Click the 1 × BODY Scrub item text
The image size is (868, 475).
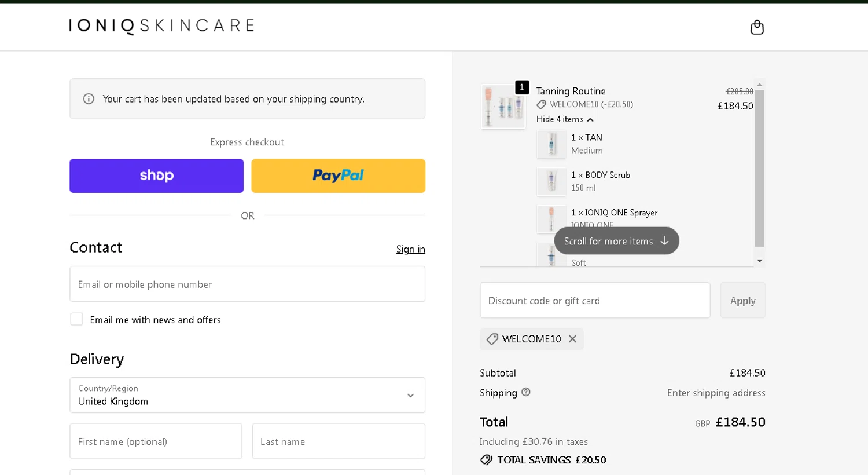[601, 175]
